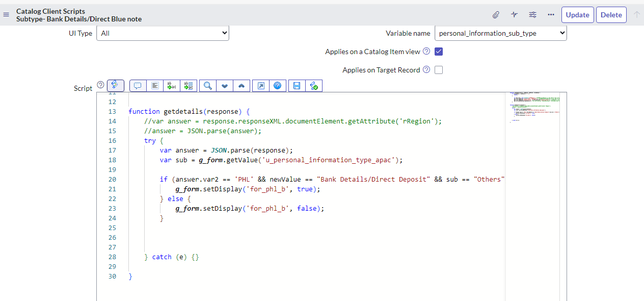
Task: Click the setDisplay 'for_phl_b', true line
Action: pyautogui.click(x=248, y=189)
